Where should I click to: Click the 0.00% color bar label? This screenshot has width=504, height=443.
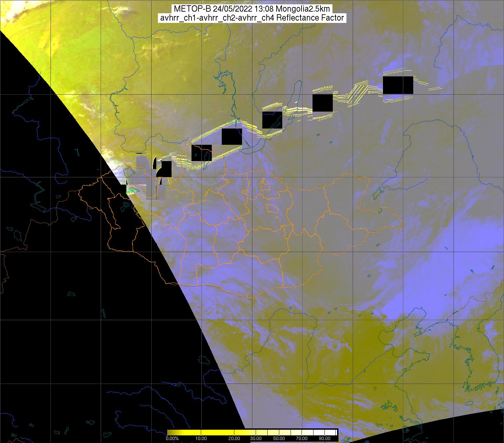click(x=172, y=439)
